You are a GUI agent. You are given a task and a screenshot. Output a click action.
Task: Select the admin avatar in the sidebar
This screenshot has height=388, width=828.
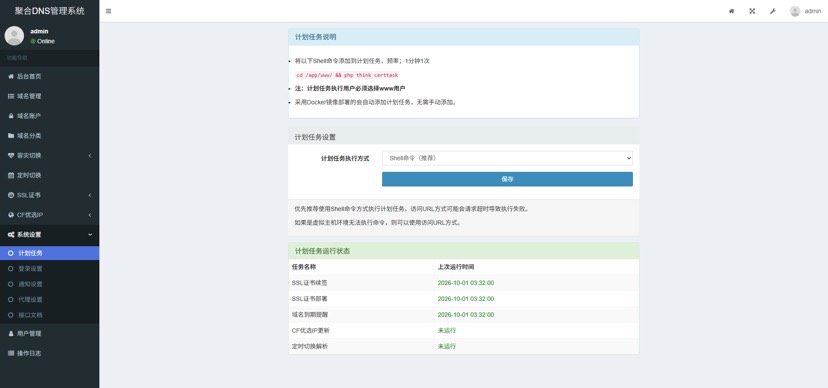coord(14,36)
